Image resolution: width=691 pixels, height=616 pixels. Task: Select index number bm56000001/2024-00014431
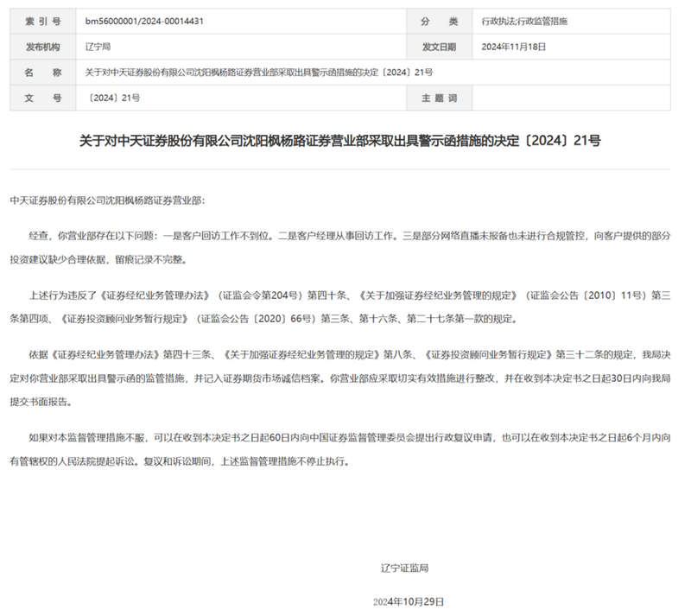click(144, 21)
